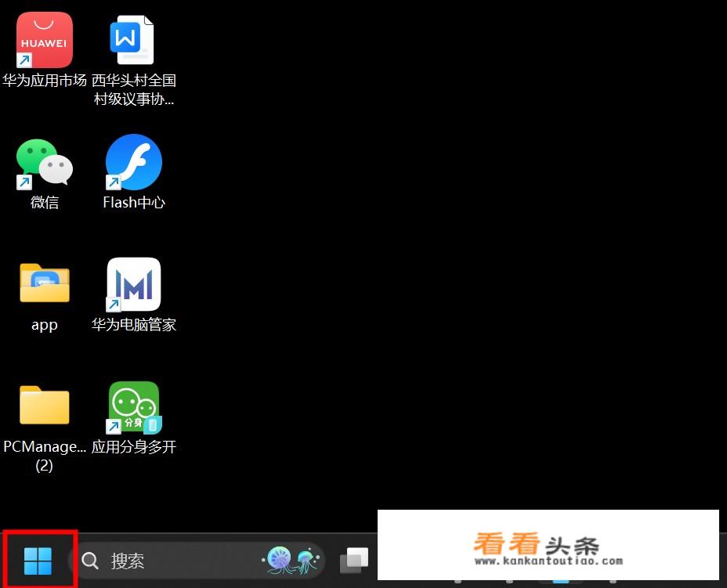Click the taskbar 搜索 search box
The image size is (727, 588).
tap(197, 561)
